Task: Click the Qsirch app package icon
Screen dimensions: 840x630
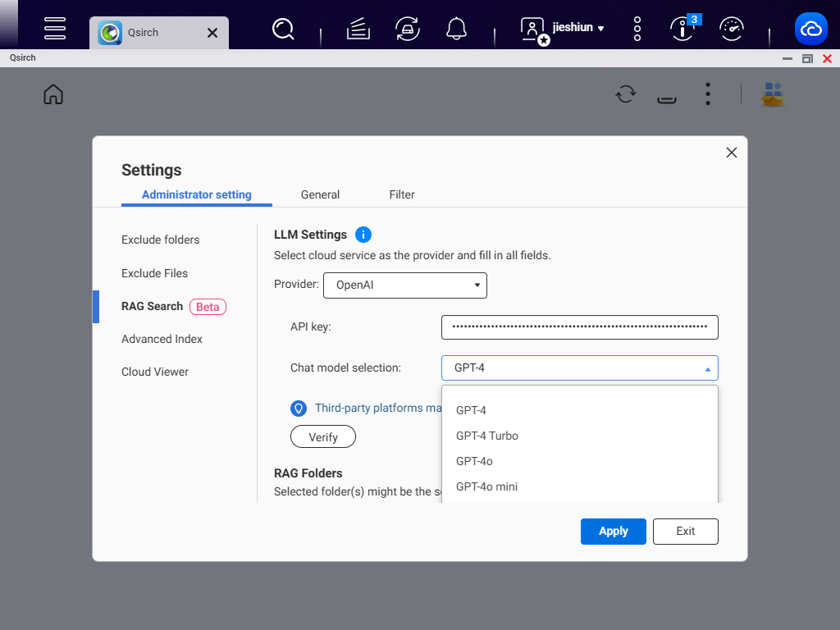Action: (x=772, y=94)
